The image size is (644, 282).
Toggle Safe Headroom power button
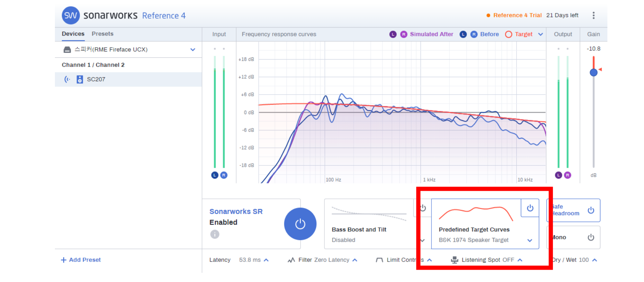[591, 210]
